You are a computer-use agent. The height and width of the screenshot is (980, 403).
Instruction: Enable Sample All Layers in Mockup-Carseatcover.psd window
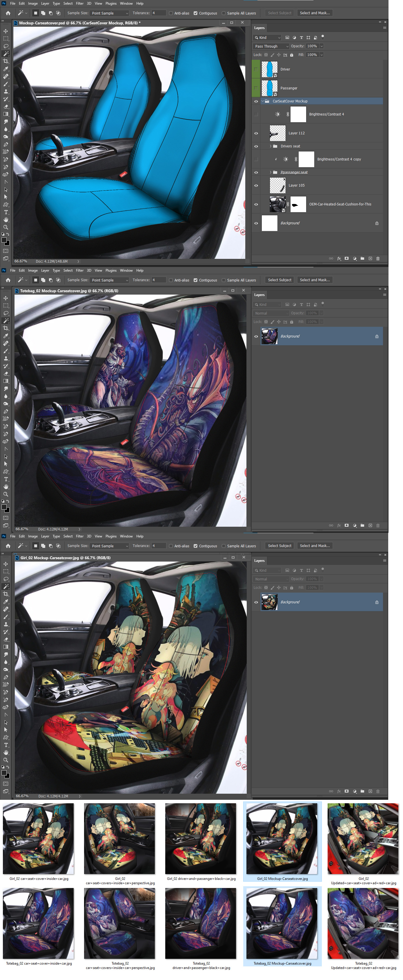coord(224,13)
